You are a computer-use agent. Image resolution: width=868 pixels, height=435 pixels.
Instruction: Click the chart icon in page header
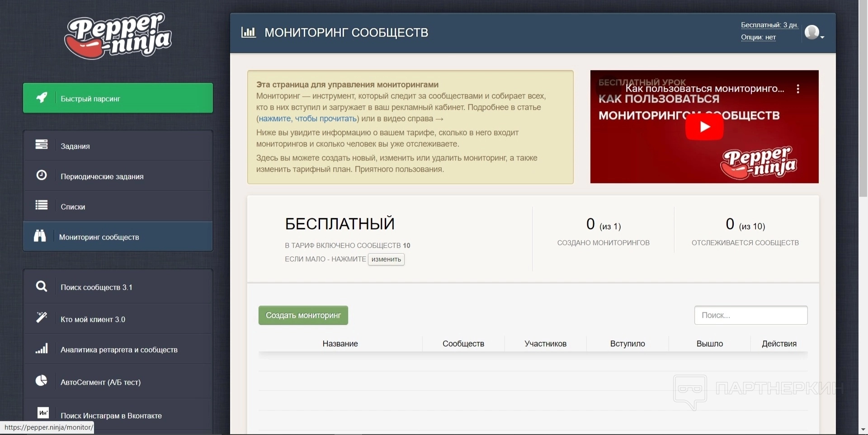click(x=249, y=32)
